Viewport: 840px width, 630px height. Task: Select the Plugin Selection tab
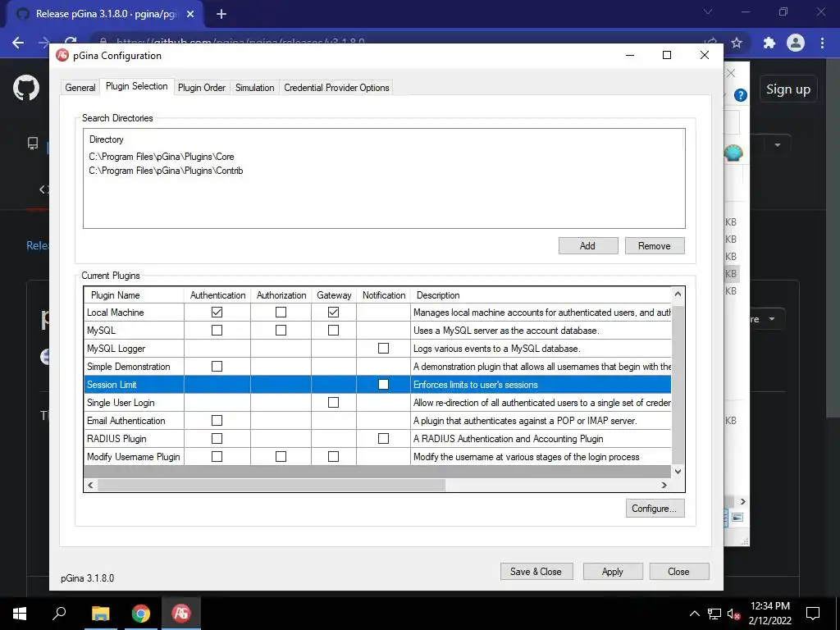pos(137,86)
